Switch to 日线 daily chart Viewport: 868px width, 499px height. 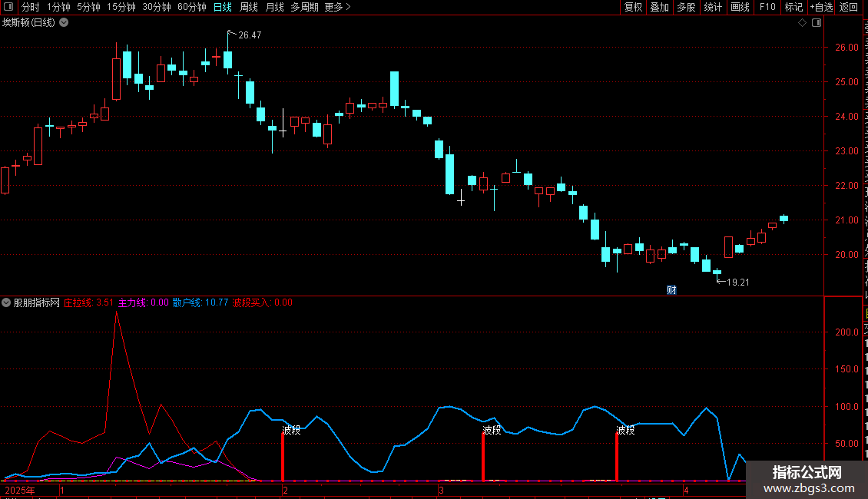pos(223,7)
